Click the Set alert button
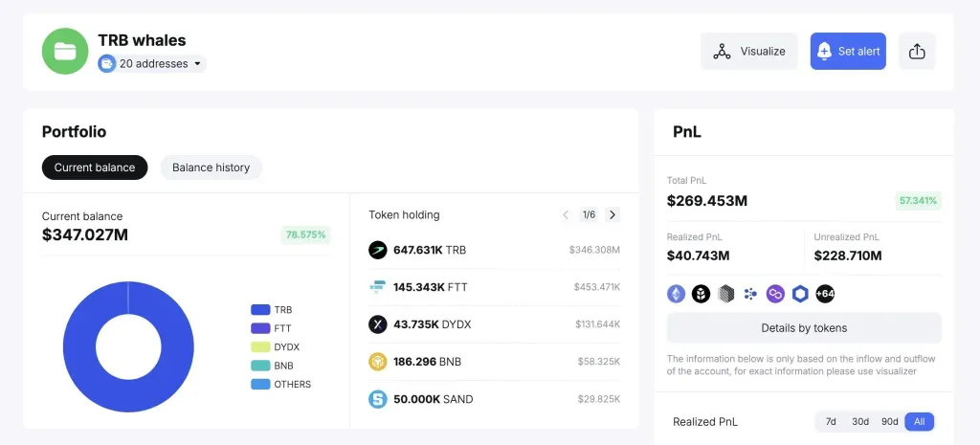The width and height of the screenshot is (980, 445). tap(848, 52)
